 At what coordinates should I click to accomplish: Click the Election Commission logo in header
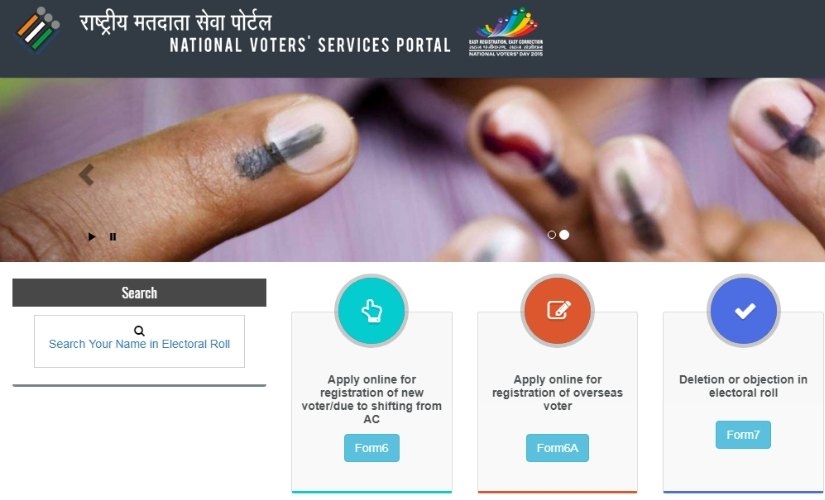click(x=37, y=30)
